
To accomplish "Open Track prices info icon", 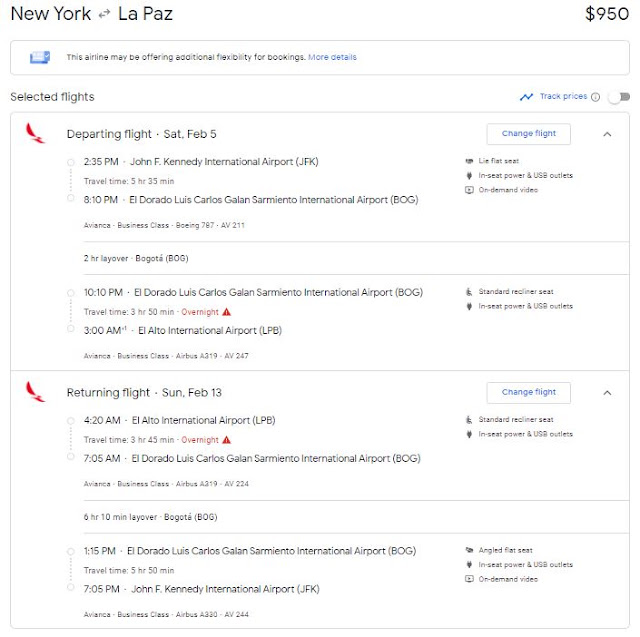I will 596,97.
